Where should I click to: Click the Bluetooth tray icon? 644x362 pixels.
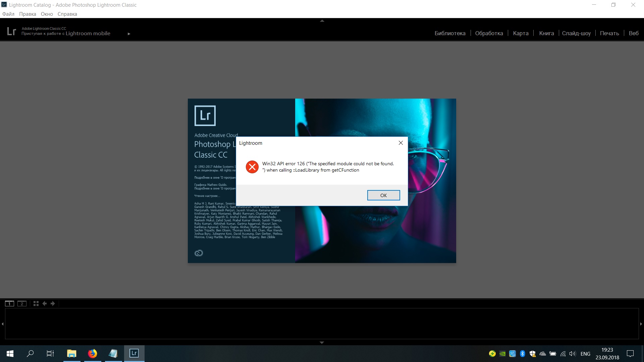tap(522, 354)
